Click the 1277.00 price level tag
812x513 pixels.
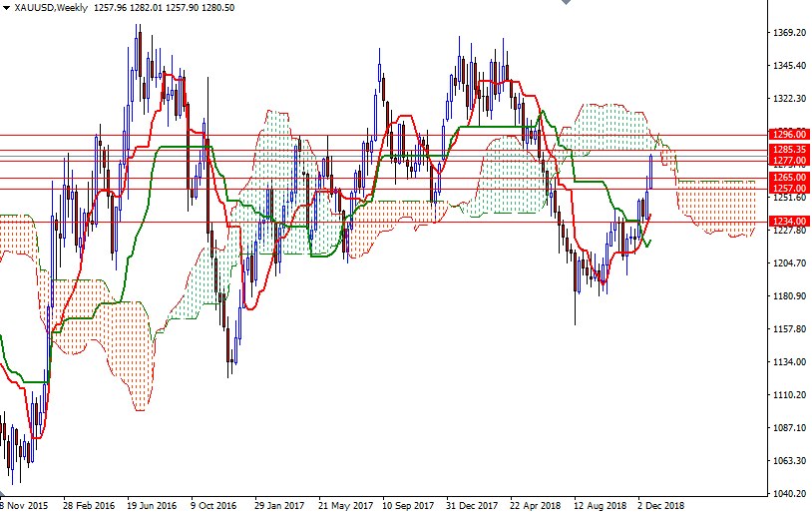point(788,160)
